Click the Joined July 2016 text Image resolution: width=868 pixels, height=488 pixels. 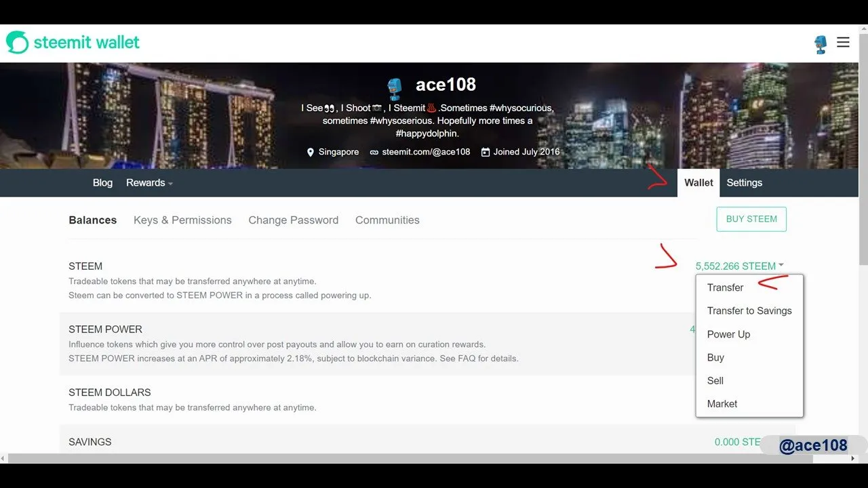[527, 152]
